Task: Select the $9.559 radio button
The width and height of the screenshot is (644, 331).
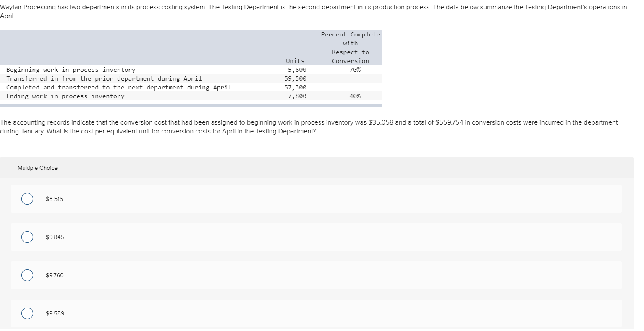Action: (27, 313)
